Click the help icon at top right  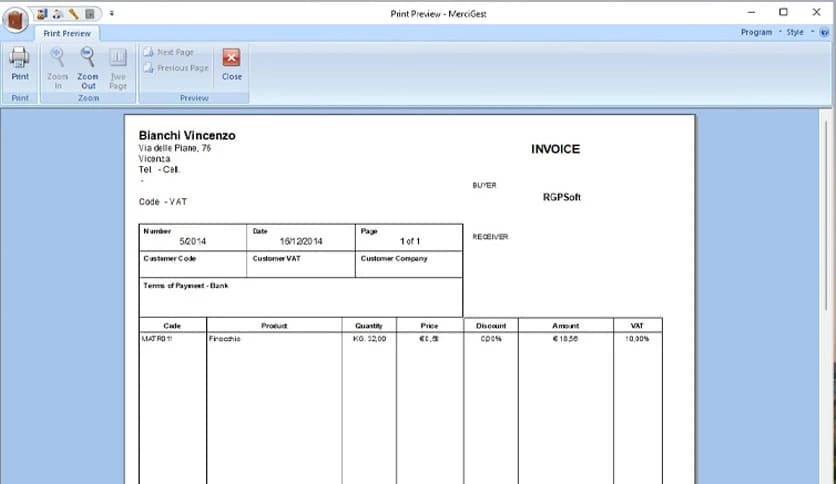(824, 33)
